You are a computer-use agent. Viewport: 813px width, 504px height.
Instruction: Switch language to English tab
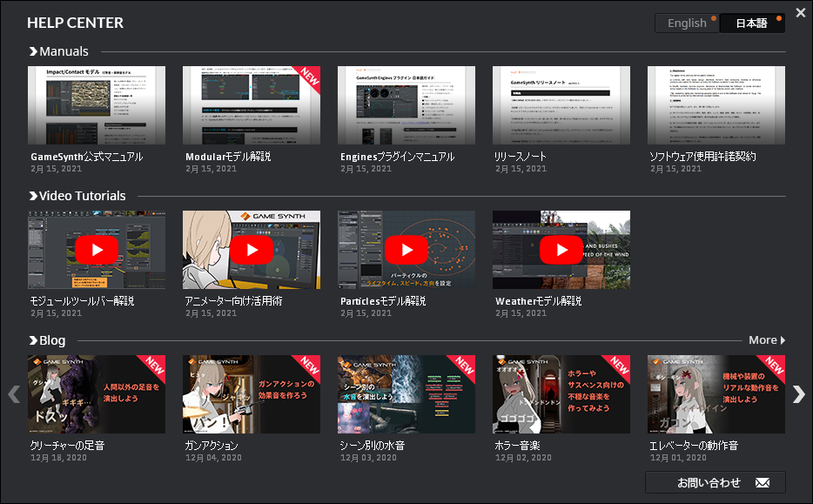click(687, 24)
